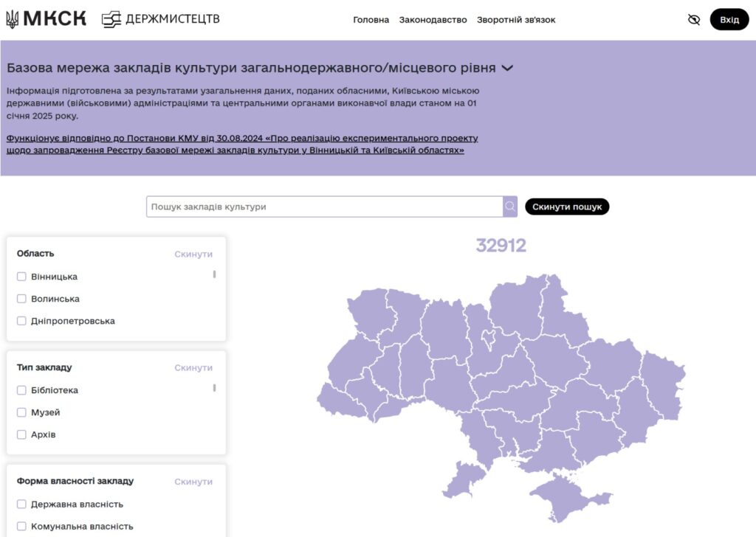This screenshot has width=756, height=537.
Task: Open the Постанова КМУ link
Action: point(242,144)
